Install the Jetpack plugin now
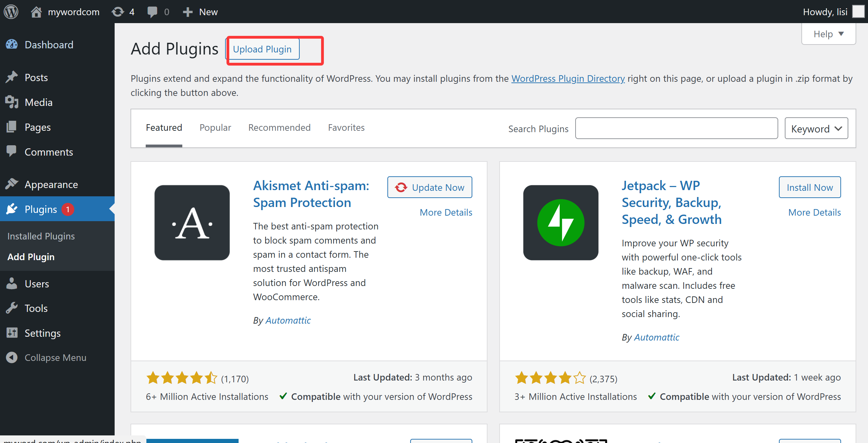The image size is (868, 443). (810, 187)
